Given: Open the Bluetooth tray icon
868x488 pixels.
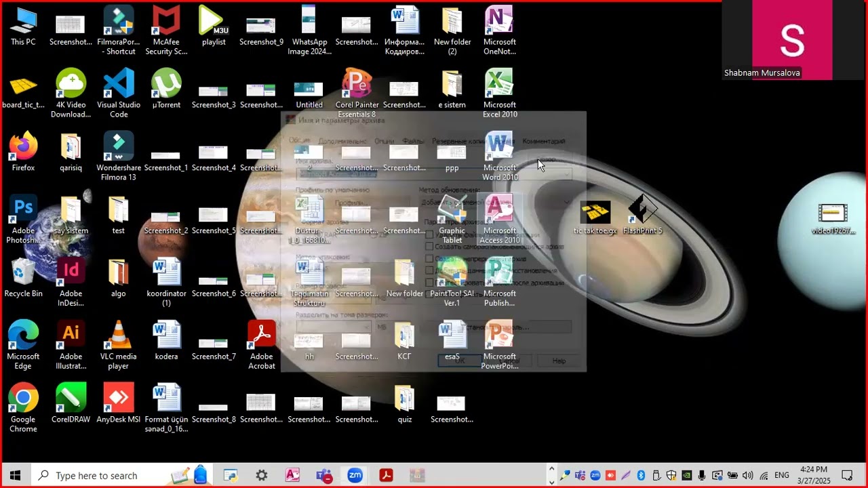Looking at the screenshot, I should [x=641, y=475].
